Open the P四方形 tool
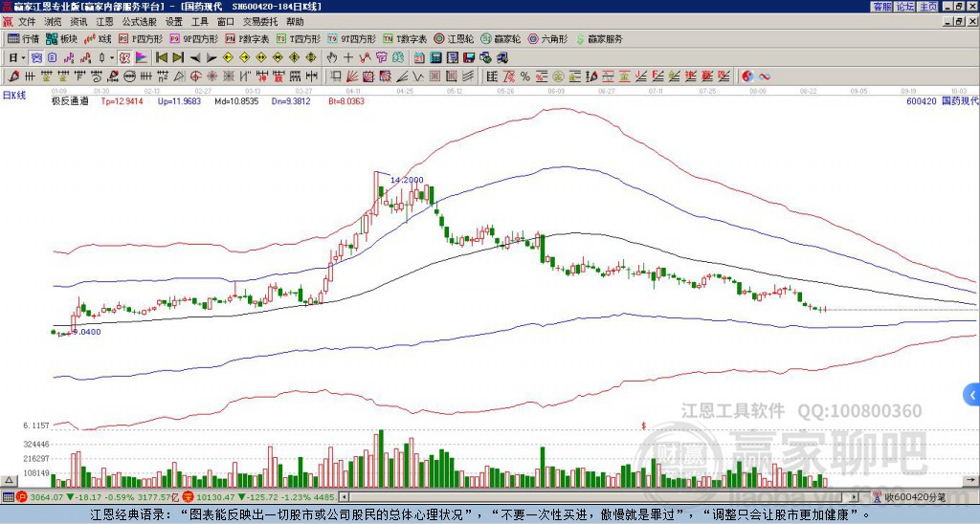Image resolution: width=980 pixels, height=524 pixels. coord(141,38)
